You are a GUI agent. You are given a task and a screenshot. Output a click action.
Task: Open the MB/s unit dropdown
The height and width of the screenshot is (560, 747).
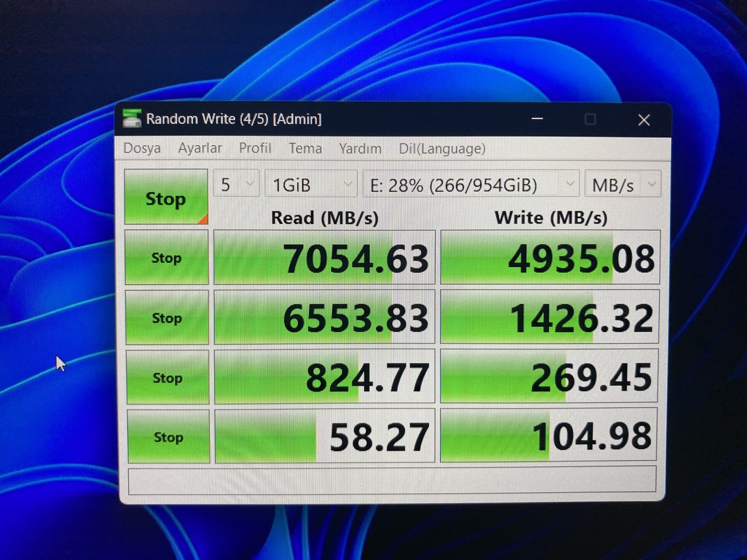coord(623,184)
